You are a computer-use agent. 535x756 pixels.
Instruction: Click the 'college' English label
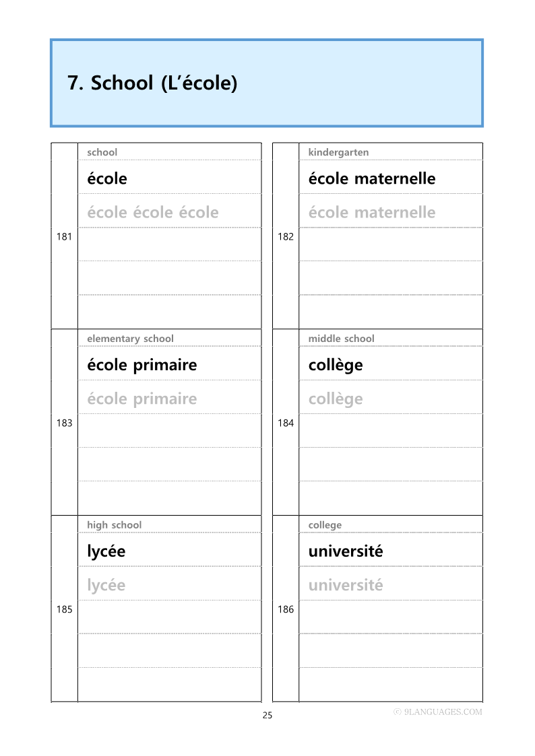coord(325,525)
